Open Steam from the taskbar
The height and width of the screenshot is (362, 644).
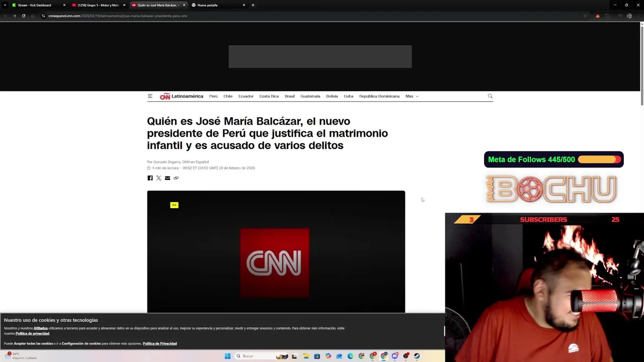(x=417, y=356)
